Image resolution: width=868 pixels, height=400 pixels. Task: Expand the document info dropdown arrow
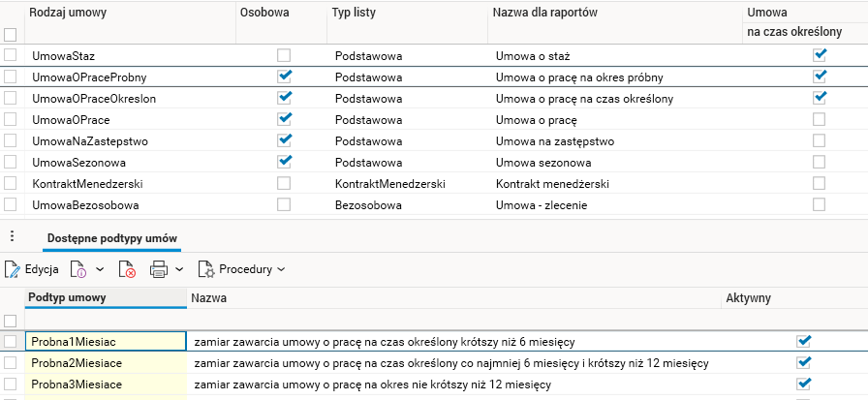[100, 269]
